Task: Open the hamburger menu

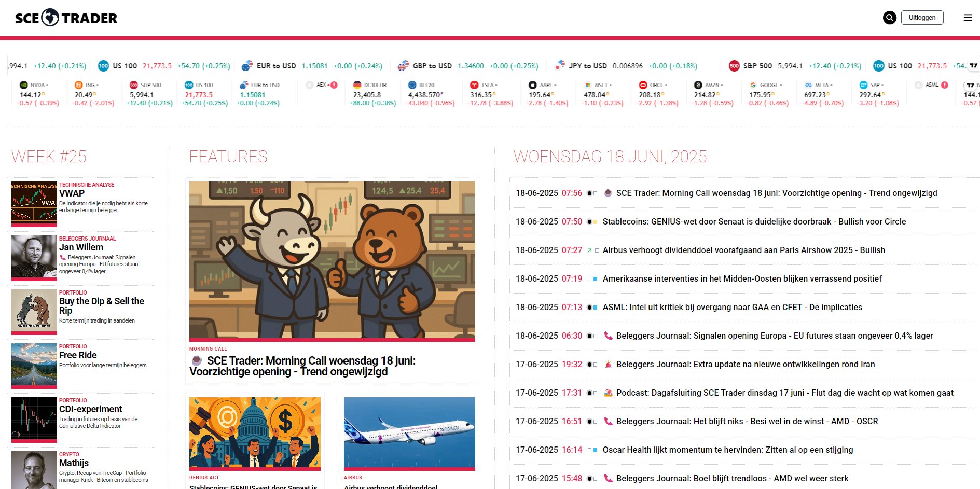Action: [x=968, y=18]
